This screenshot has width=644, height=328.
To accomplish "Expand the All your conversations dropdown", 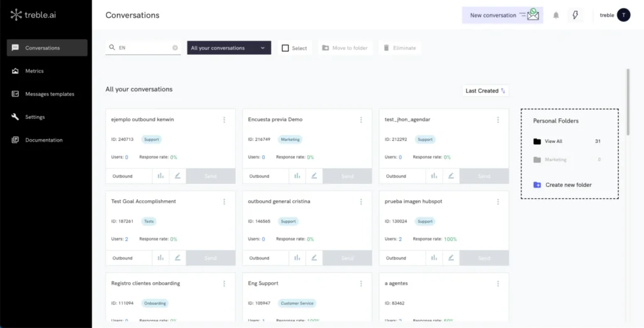I will [229, 48].
